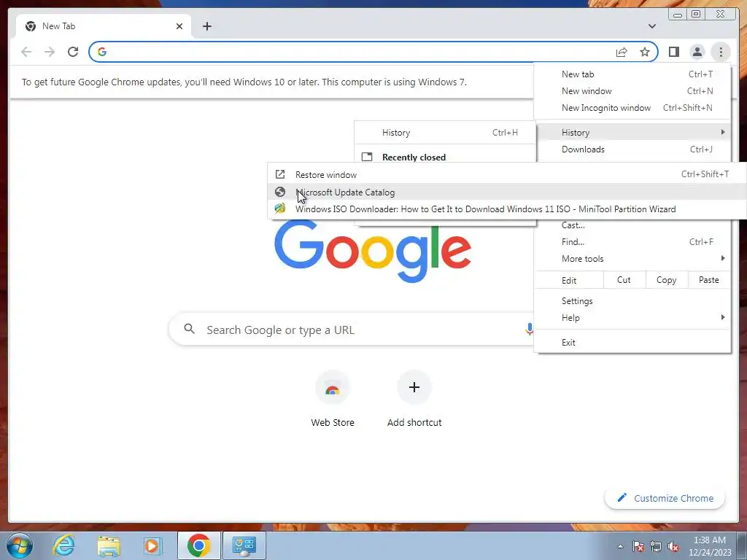Choose Exit from Chrome menu

632,343
